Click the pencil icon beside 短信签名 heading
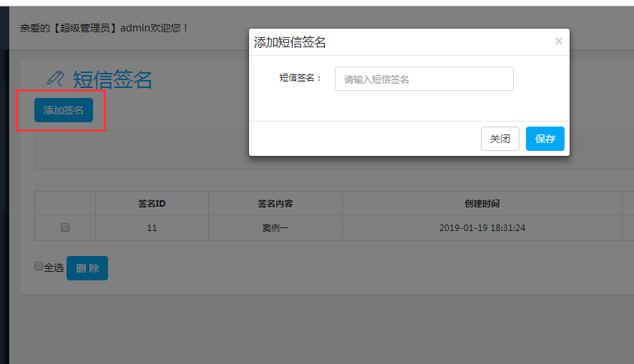 tap(55, 79)
